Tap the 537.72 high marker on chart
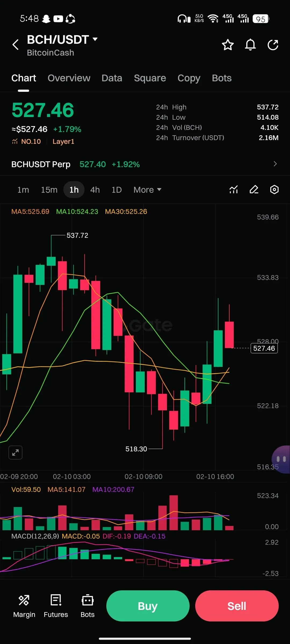Image resolution: width=290 pixels, height=644 pixels. (77, 235)
